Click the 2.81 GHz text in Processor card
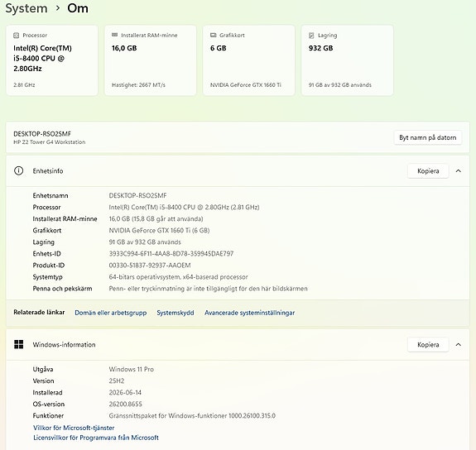 point(24,85)
